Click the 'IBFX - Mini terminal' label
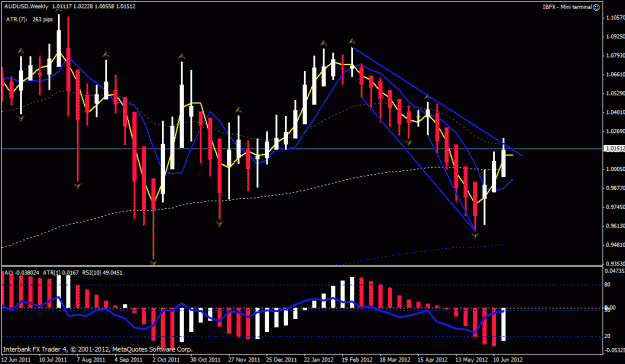Screen dimensions: 625x364 (567, 7)
